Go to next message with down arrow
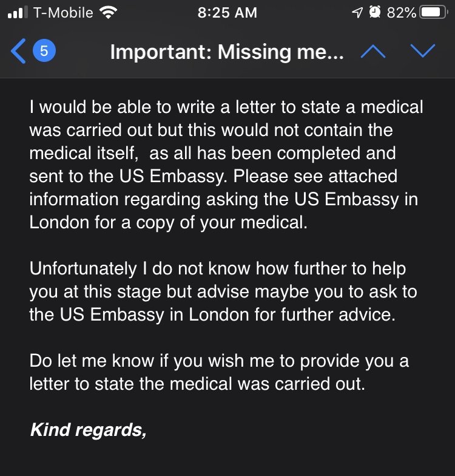Viewport: 455px width, 476px height. pyautogui.click(x=422, y=51)
